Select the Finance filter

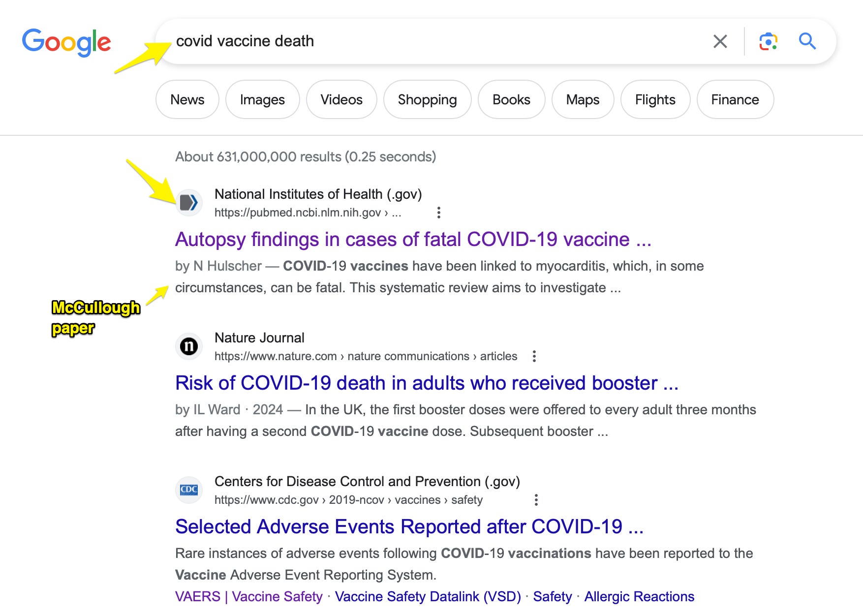click(735, 99)
